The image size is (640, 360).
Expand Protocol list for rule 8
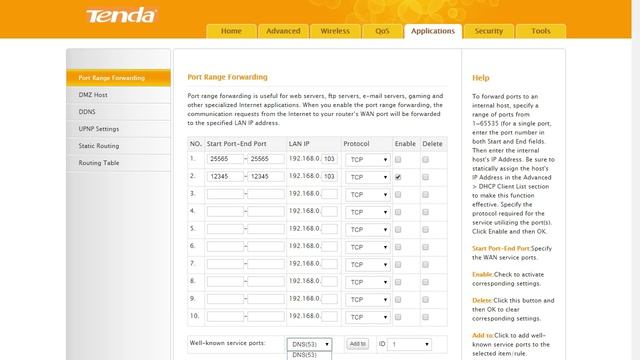coord(367,282)
